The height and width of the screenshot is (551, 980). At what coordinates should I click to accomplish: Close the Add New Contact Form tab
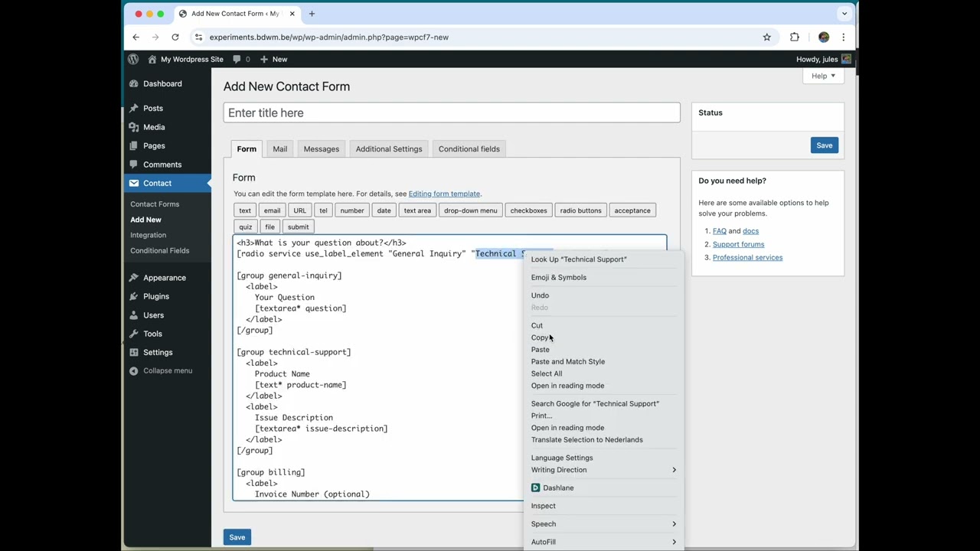click(292, 14)
